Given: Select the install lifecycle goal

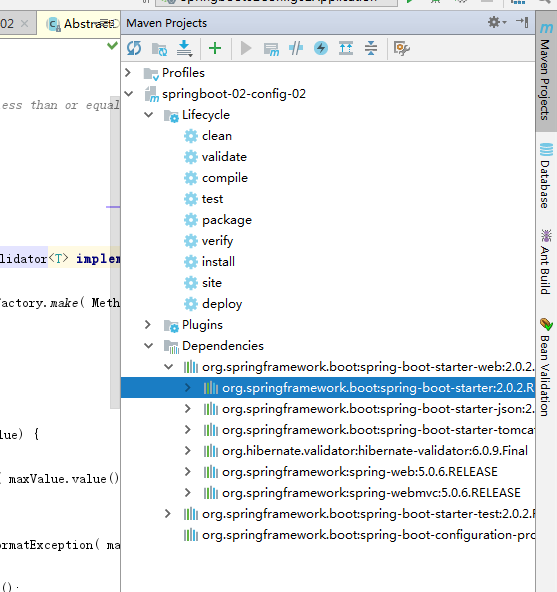Looking at the screenshot, I should (218, 262).
